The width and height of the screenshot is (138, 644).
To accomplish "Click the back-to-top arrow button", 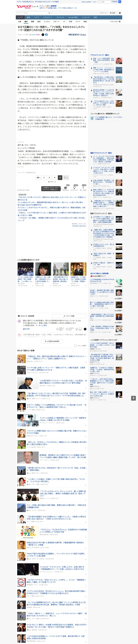I will pos(133,398).
